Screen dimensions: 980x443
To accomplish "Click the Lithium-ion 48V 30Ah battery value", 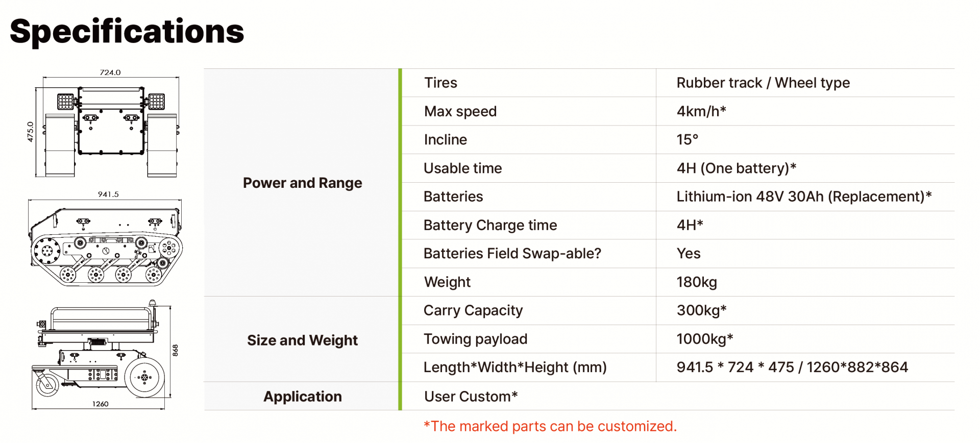I will [x=804, y=196].
